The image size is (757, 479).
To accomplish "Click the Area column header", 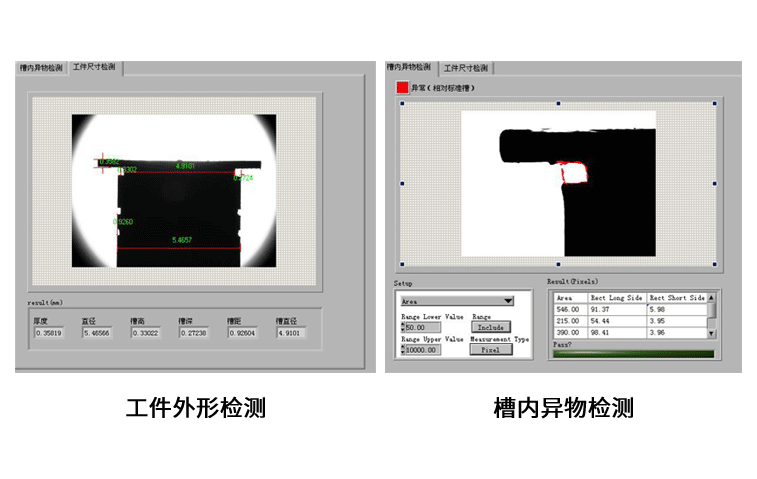I will click(571, 298).
